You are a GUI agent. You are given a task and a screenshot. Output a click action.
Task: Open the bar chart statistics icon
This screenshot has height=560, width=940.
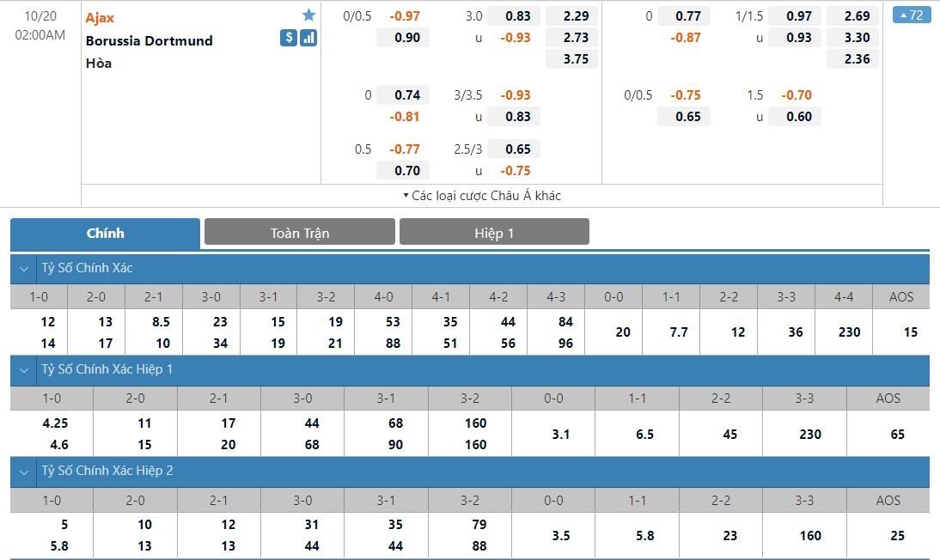point(308,38)
